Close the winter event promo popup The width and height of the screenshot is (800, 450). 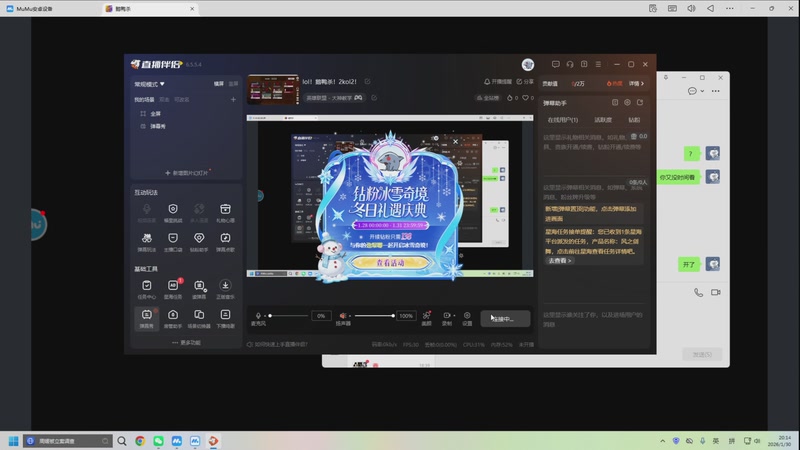456,141
